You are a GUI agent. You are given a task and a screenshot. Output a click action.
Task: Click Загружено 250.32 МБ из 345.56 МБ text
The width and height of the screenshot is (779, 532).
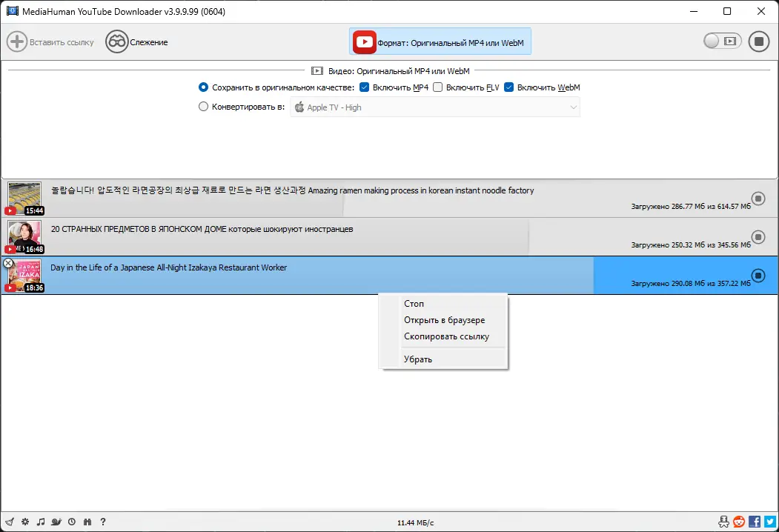click(x=691, y=245)
